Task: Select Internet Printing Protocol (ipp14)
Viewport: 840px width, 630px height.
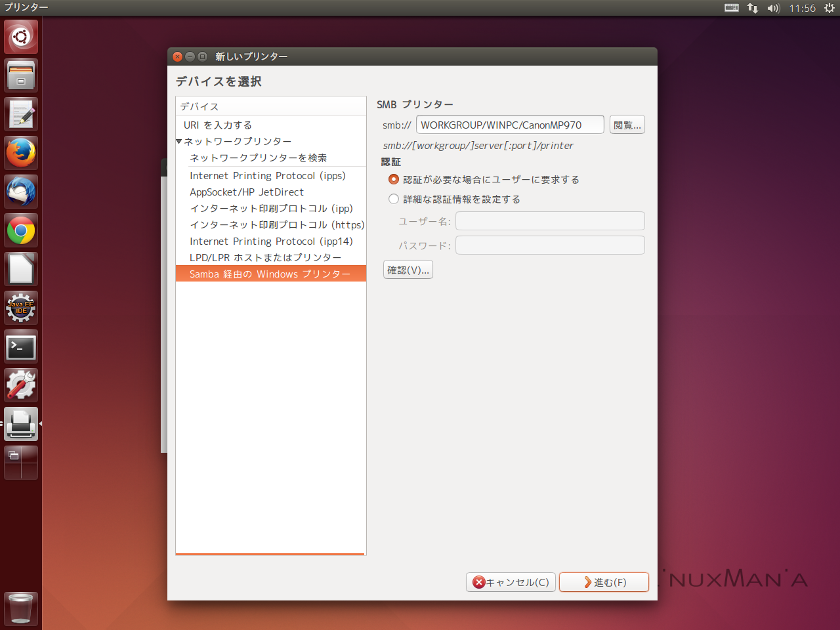Action: [x=271, y=241]
